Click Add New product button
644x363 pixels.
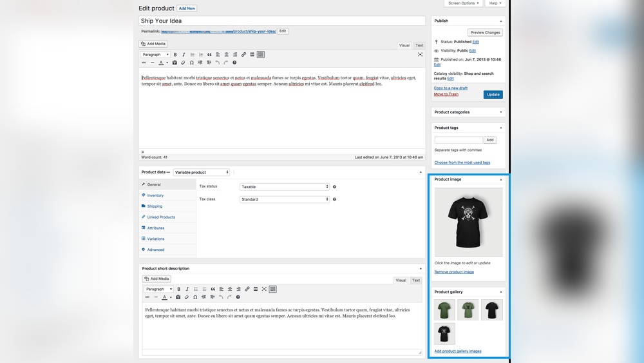coord(187,8)
